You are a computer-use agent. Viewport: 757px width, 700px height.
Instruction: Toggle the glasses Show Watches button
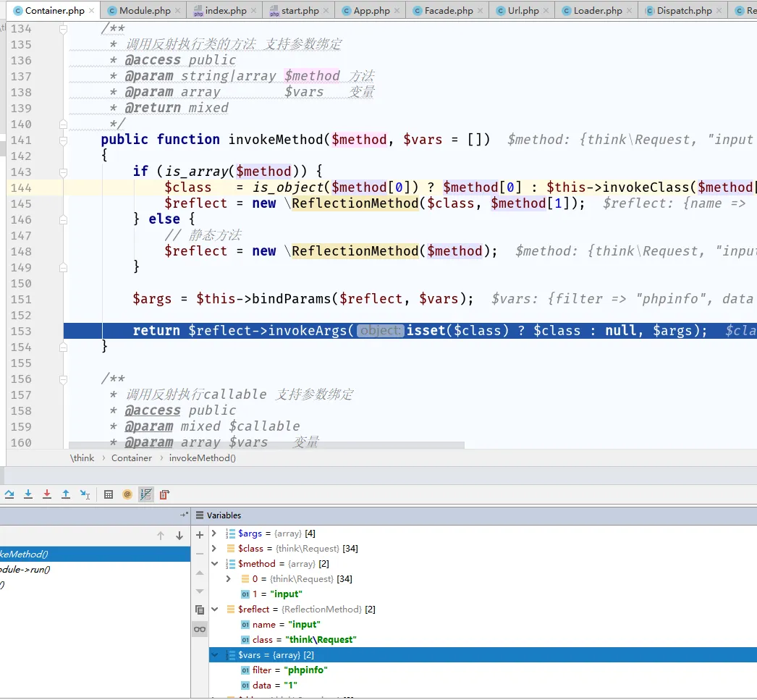pos(200,629)
